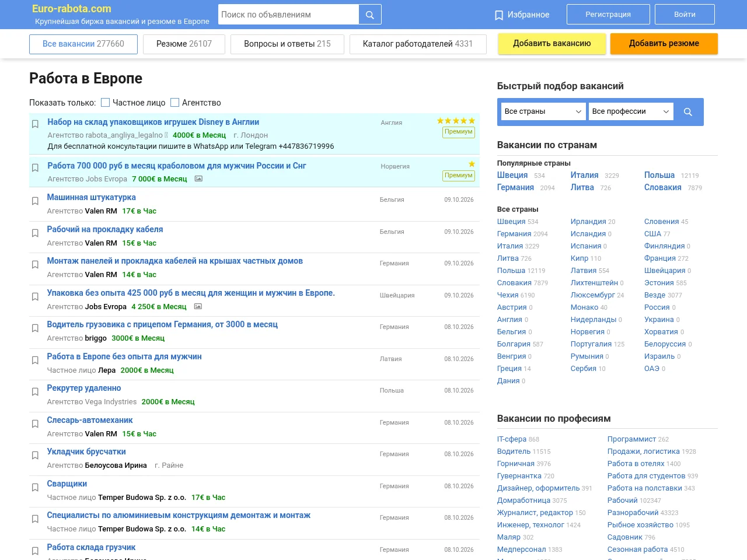Screen dimensions: 747x560
Task: Bookmark the Машинная штукатурка vacancy
Action: click(x=35, y=201)
